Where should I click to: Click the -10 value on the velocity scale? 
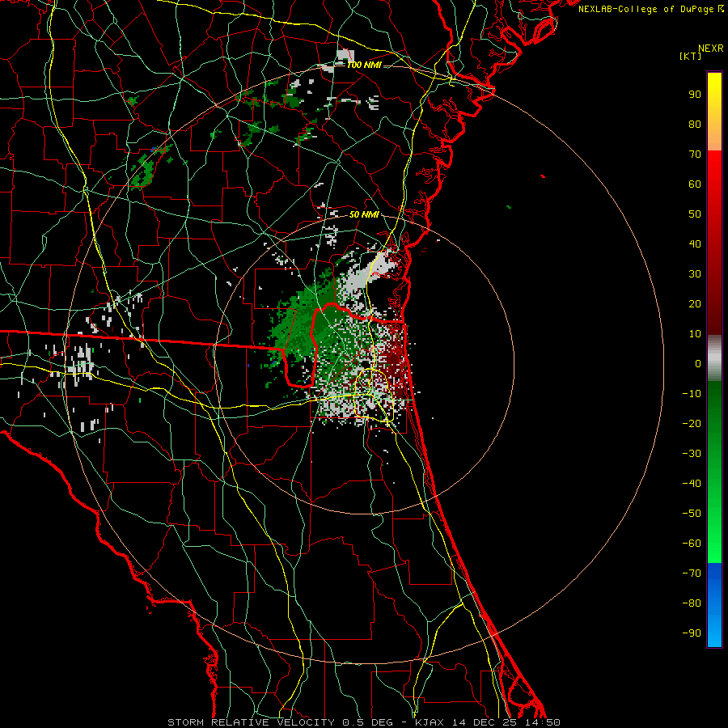(692, 394)
